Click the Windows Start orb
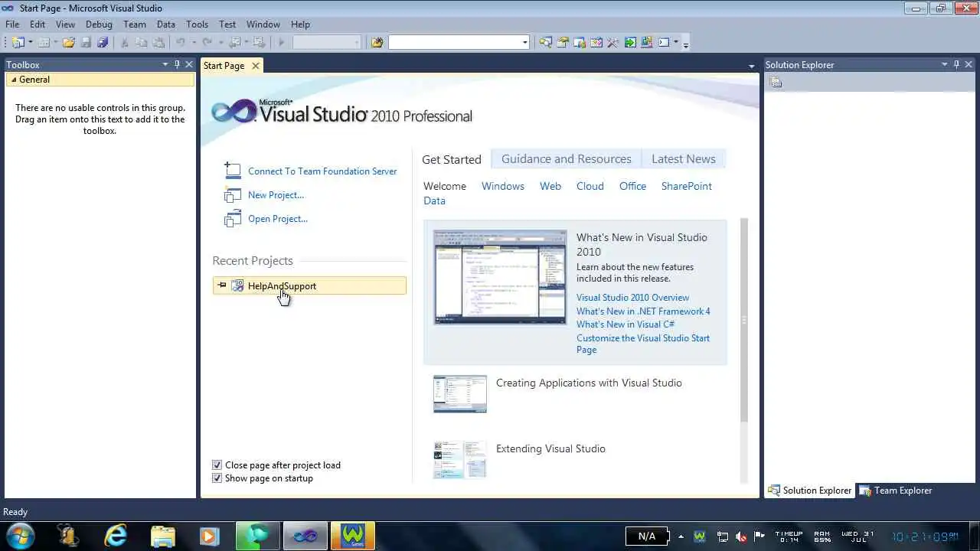The image size is (980, 551). point(19,535)
